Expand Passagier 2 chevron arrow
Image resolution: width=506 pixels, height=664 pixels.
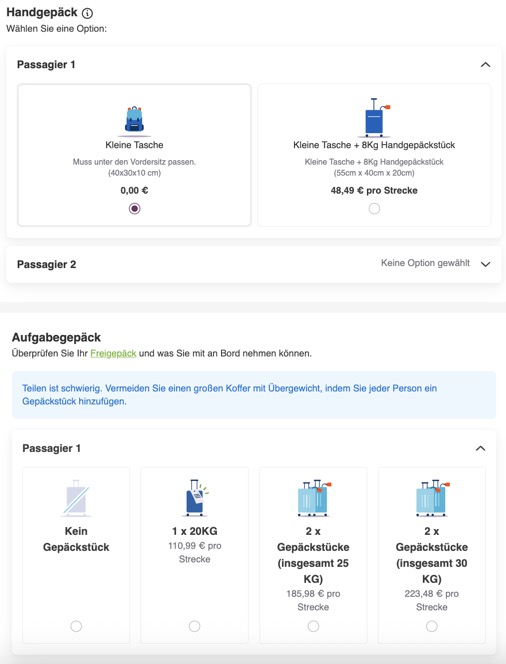click(x=486, y=264)
